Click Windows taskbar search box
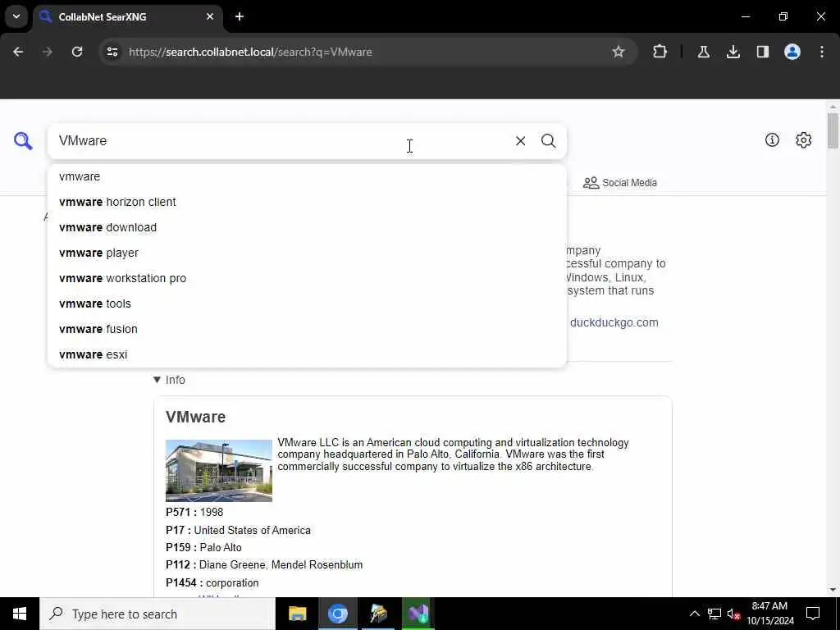This screenshot has height=630, width=840. tap(157, 614)
